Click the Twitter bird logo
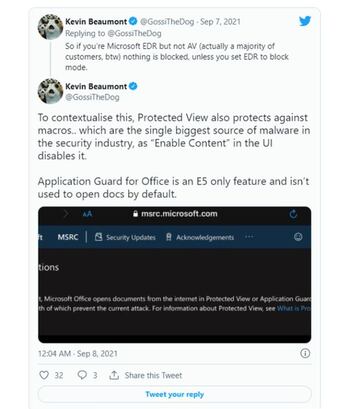The image size is (360, 409). tap(305, 21)
